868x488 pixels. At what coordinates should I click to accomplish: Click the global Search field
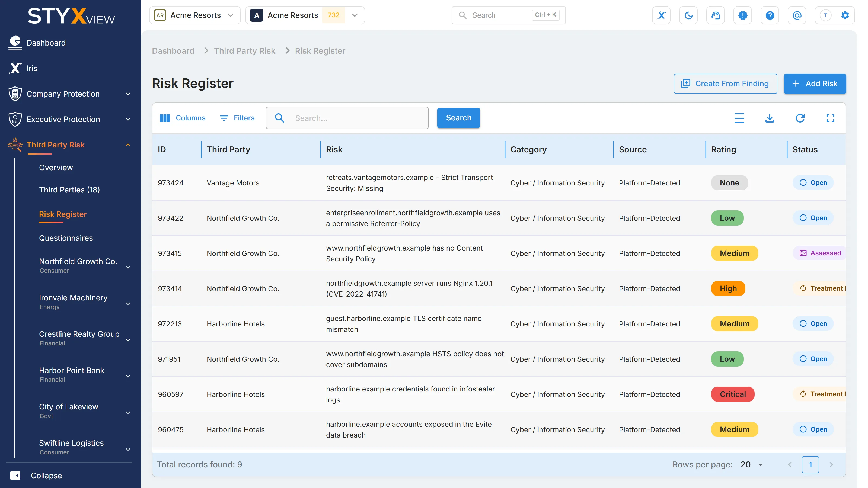click(x=509, y=15)
